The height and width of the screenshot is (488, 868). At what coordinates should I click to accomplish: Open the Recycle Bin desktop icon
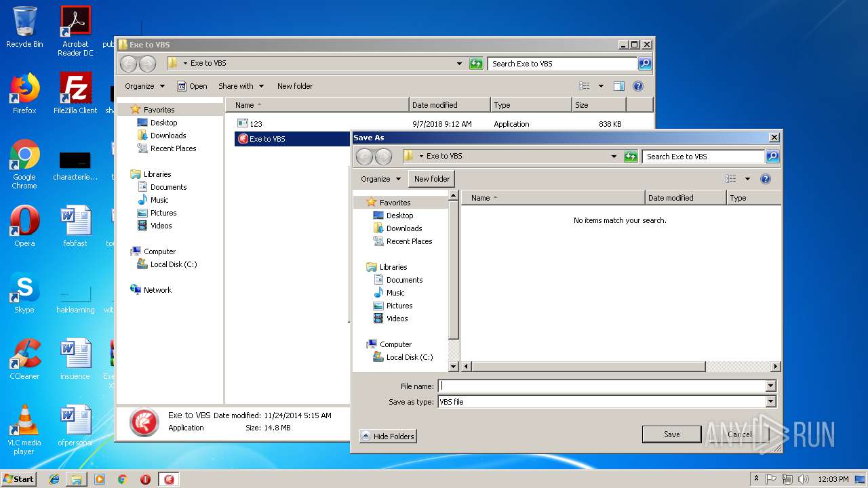click(x=24, y=27)
